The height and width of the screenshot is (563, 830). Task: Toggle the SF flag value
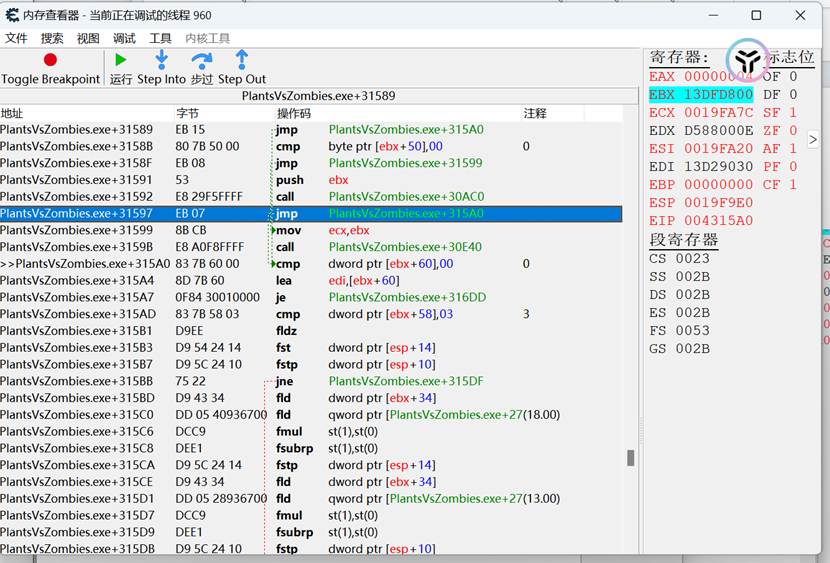pyautogui.click(x=780, y=112)
